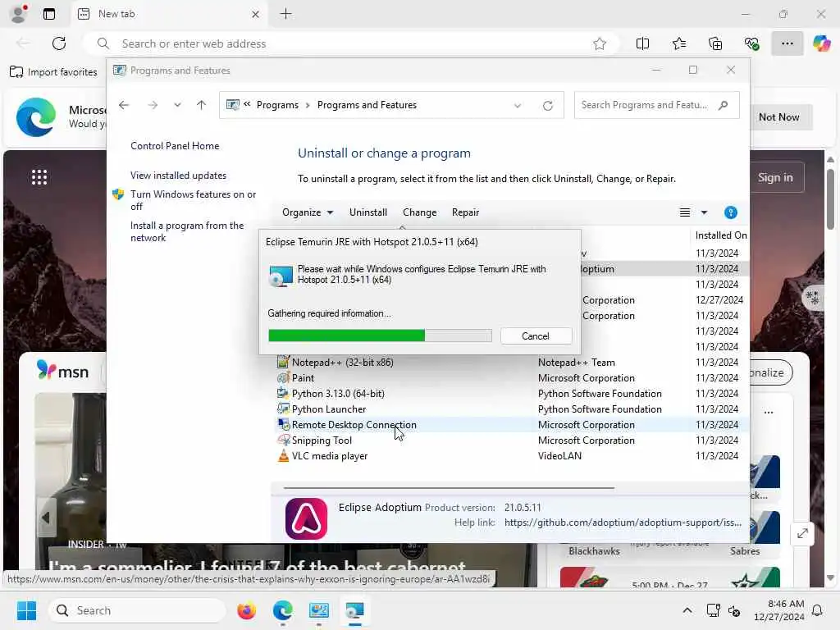Open View installed updates link
The width and height of the screenshot is (840, 630).
178,176
